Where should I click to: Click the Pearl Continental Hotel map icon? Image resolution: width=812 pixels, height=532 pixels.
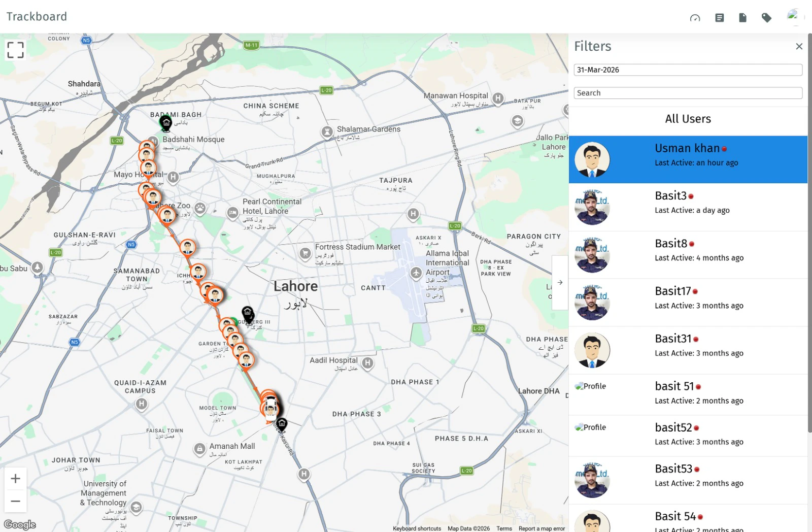pyautogui.click(x=232, y=213)
